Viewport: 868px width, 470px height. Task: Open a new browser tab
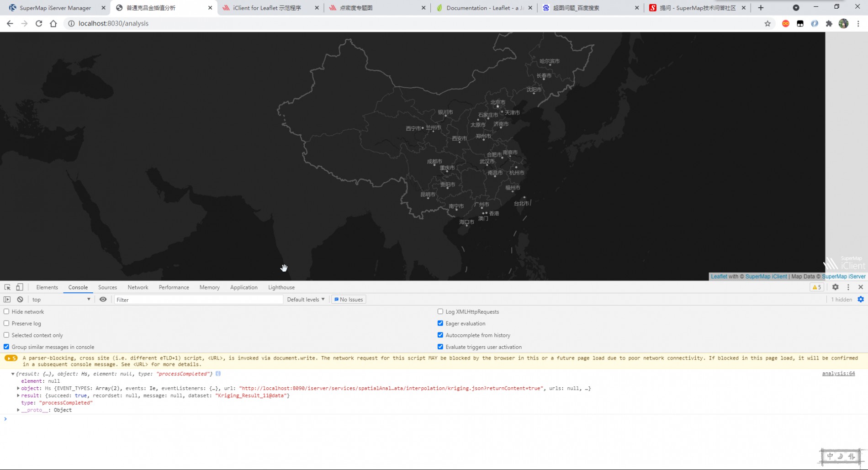[761, 8]
